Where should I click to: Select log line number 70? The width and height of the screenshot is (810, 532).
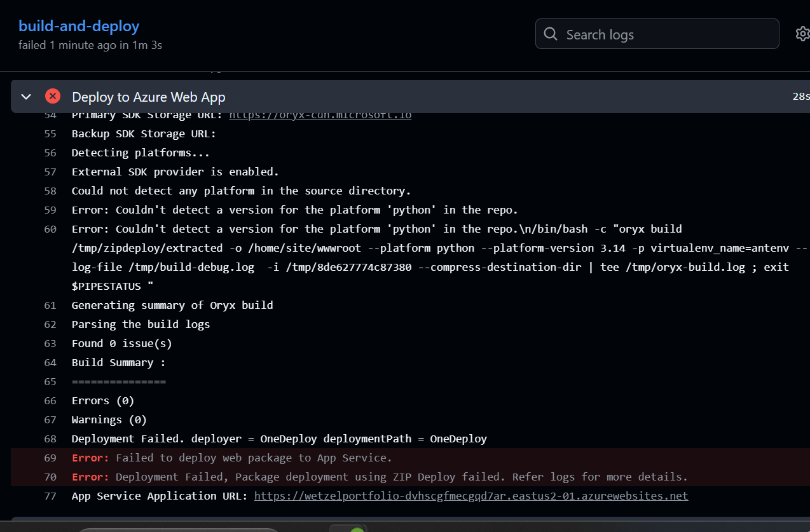tap(50, 477)
